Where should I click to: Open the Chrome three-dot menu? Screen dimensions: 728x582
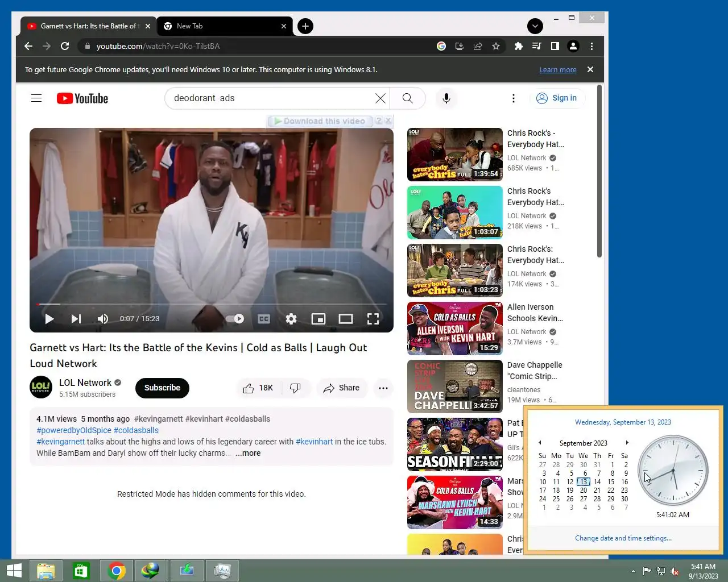click(x=591, y=46)
